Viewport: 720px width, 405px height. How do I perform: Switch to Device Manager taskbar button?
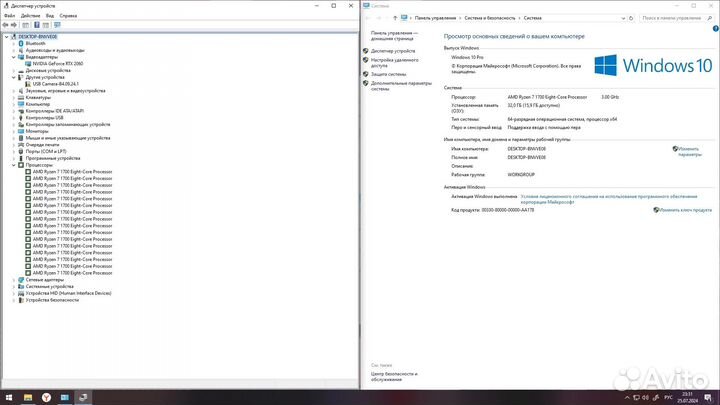point(83,397)
